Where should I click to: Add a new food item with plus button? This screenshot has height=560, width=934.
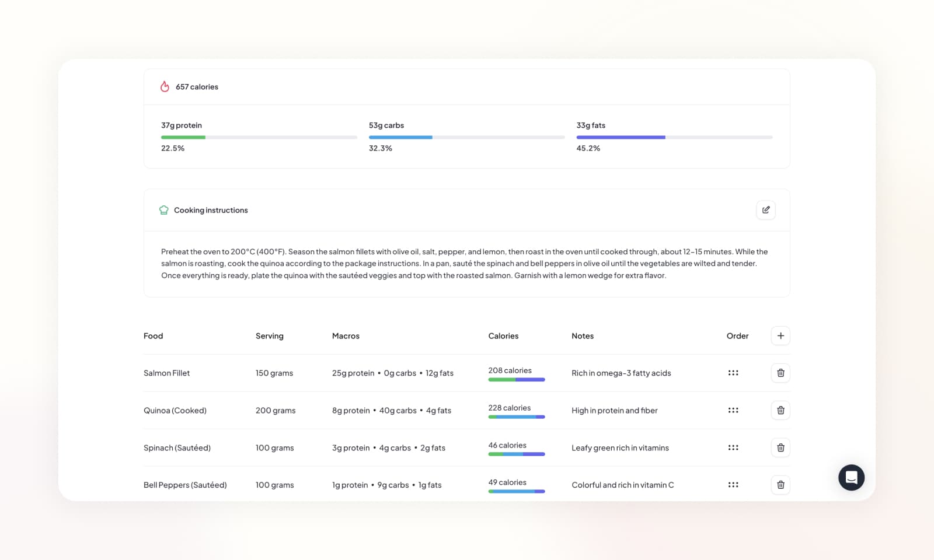[x=780, y=336]
